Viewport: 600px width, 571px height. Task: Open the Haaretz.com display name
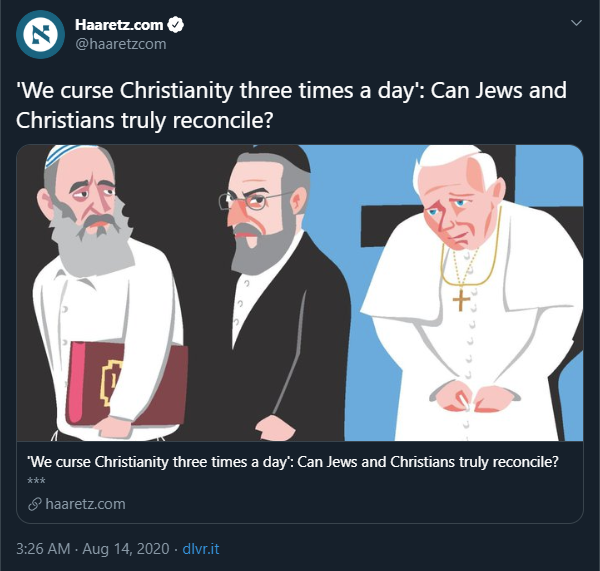point(119,25)
